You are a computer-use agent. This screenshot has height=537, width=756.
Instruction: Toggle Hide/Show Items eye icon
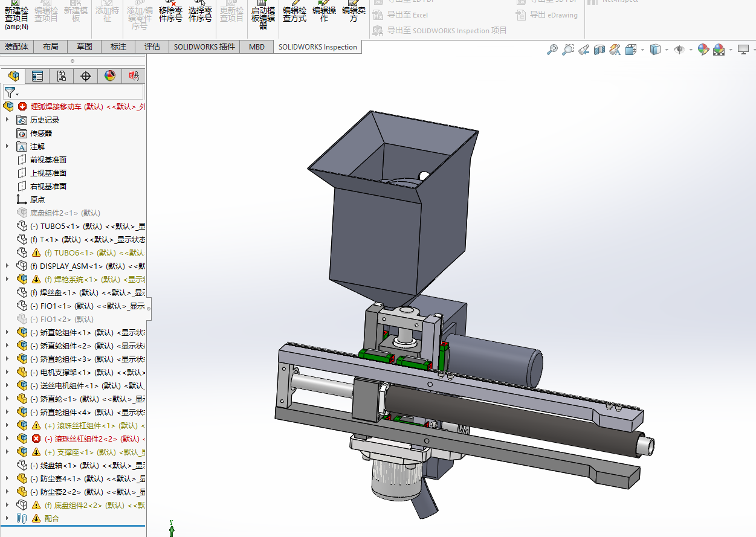(x=679, y=50)
